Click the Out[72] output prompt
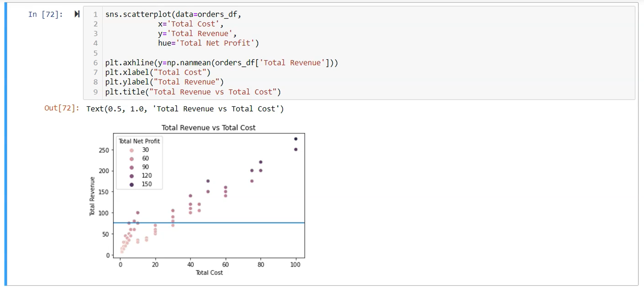The height and width of the screenshot is (289, 644). point(62,108)
